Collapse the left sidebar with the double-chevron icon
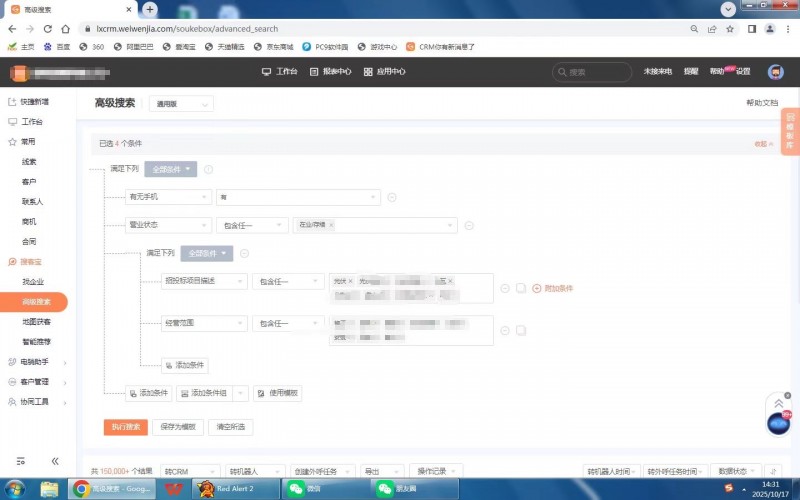This screenshot has height=500, width=800. coord(55,461)
